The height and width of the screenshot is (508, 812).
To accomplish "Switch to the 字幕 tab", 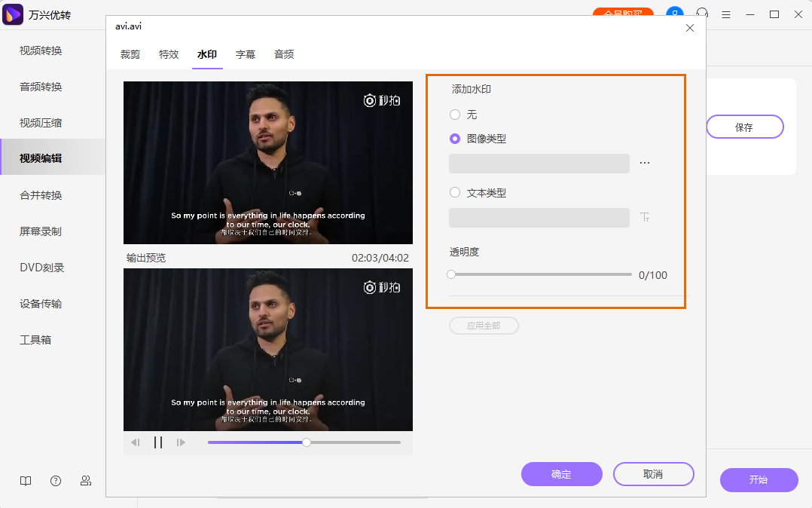I will click(x=246, y=54).
